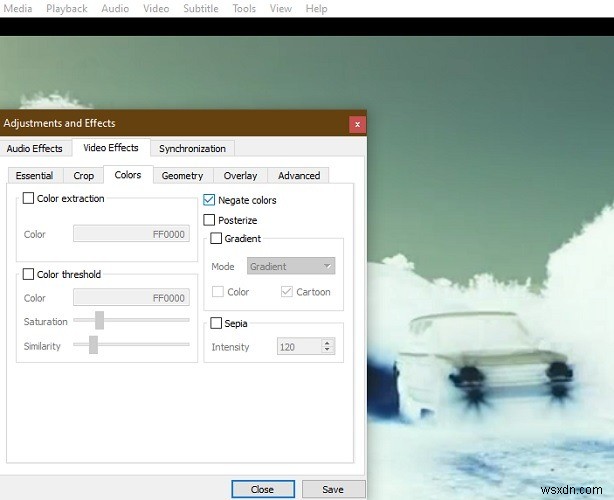Open the Essential sub-tab

click(x=34, y=175)
